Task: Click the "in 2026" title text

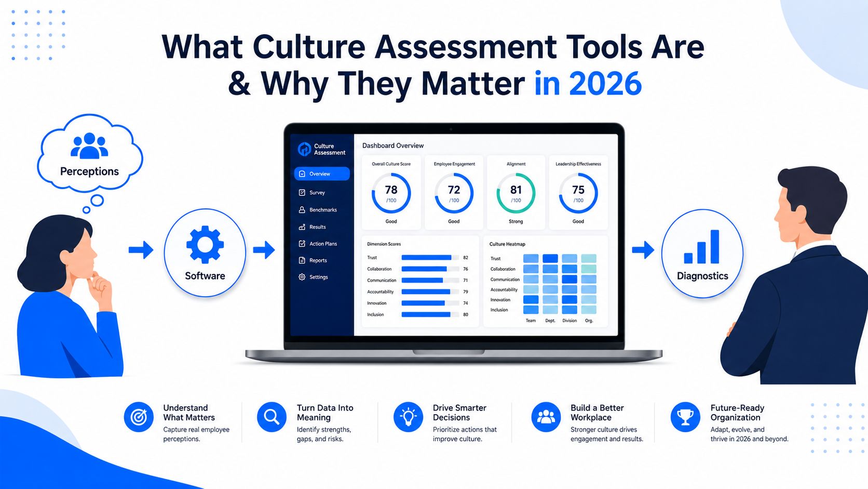Action: (x=588, y=83)
